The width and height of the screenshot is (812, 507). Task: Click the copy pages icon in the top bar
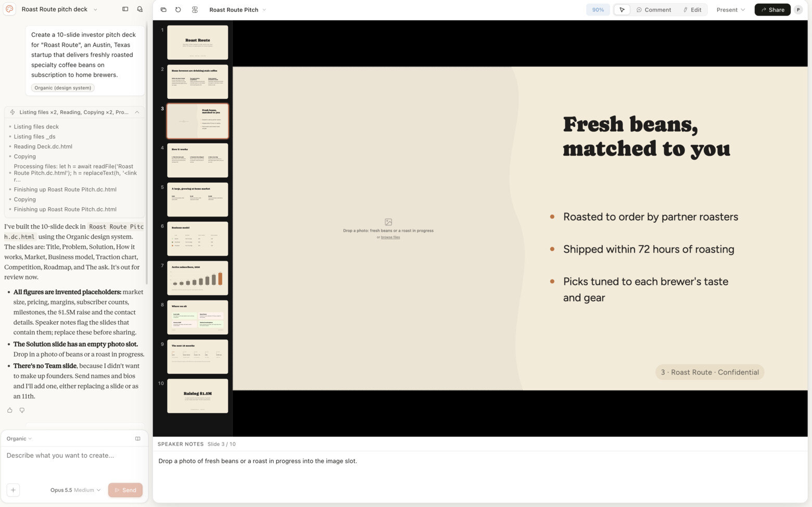pos(163,9)
